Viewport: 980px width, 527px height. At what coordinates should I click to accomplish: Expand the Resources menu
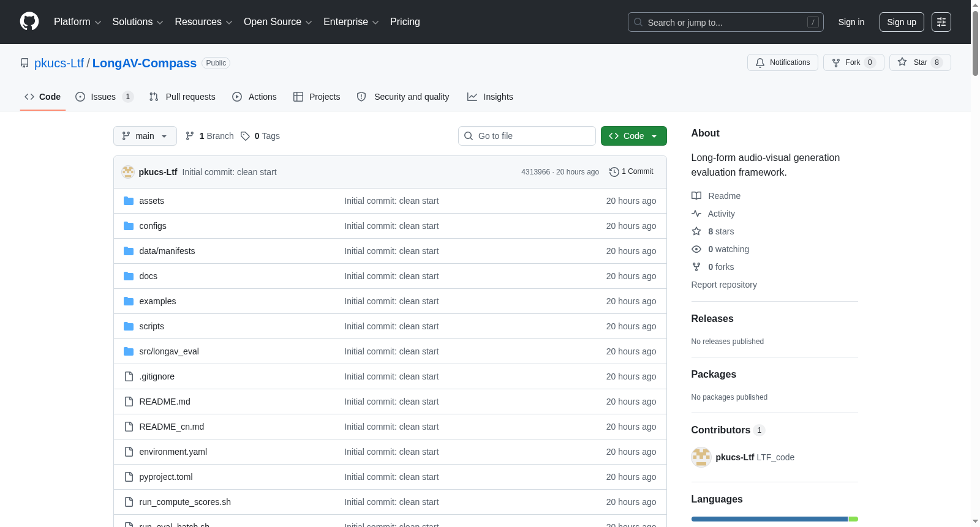click(203, 22)
